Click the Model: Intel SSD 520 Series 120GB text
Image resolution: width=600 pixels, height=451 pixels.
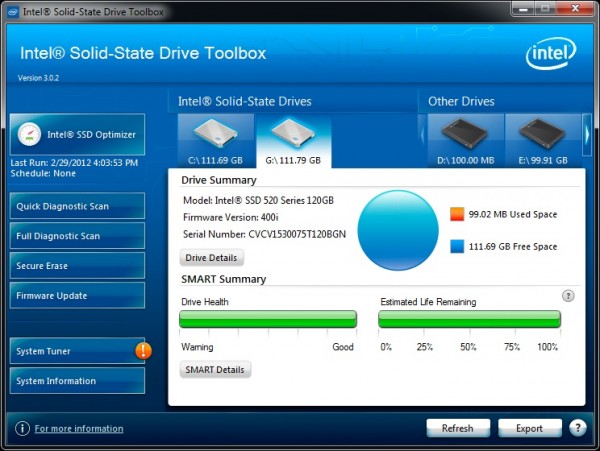tap(258, 200)
